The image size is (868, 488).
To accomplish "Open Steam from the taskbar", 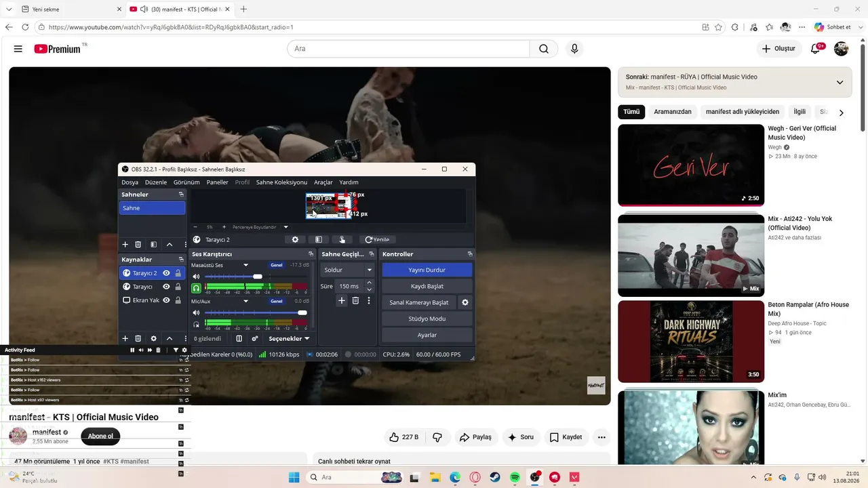I will pyautogui.click(x=495, y=477).
